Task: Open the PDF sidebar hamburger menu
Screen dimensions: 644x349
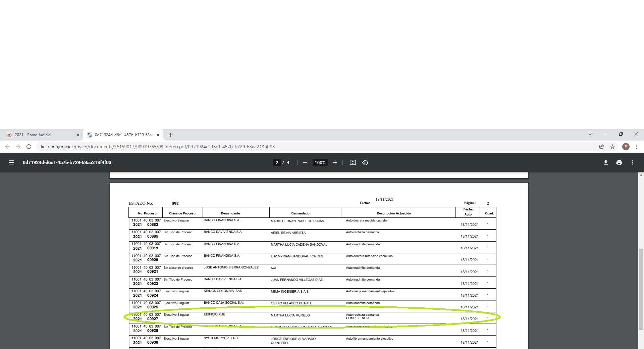Action: tap(11, 162)
